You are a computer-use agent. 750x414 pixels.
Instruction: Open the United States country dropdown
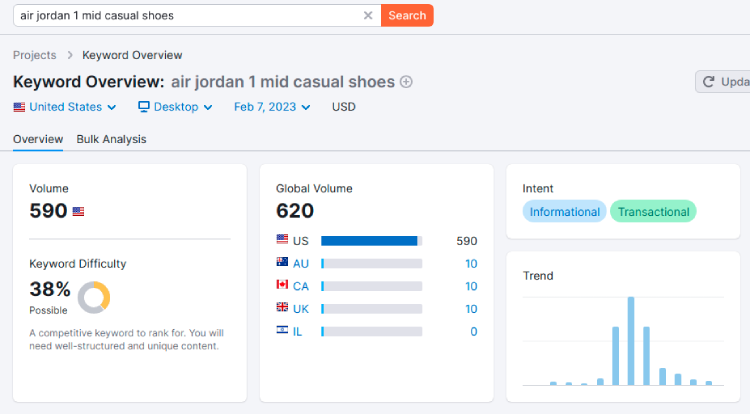point(65,107)
